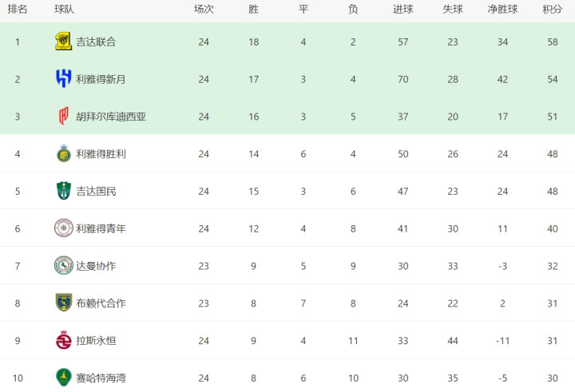Click the 净胜球 column header
The image size is (575, 392).
[x=502, y=10]
